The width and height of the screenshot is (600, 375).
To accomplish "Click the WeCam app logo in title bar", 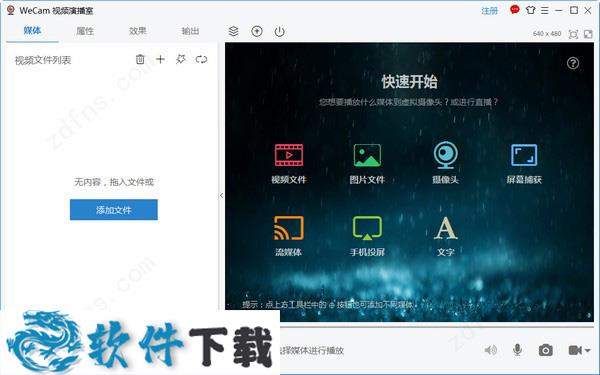I will [11, 10].
